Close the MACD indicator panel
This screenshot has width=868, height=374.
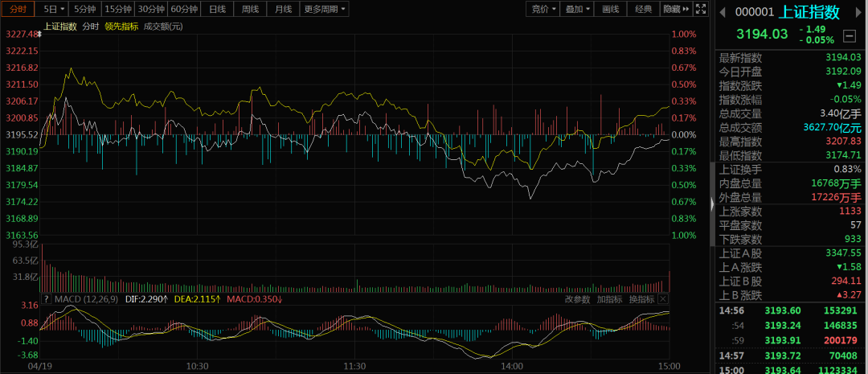(662, 299)
